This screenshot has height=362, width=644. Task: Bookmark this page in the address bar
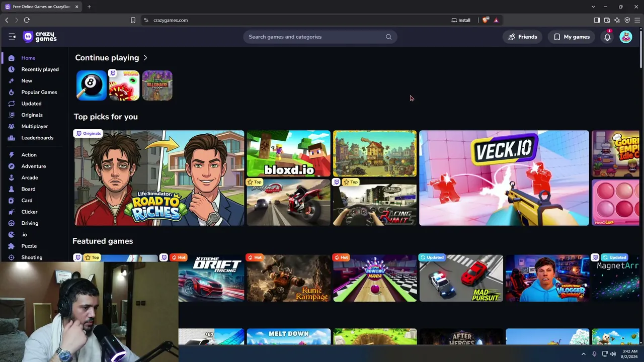pyautogui.click(x=133, y=20)
